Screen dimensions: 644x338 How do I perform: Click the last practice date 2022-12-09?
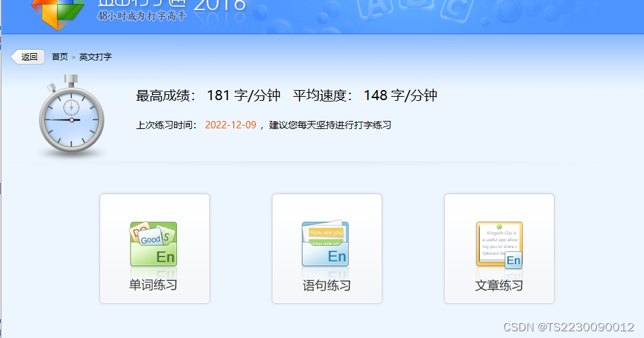coord(231,125)
